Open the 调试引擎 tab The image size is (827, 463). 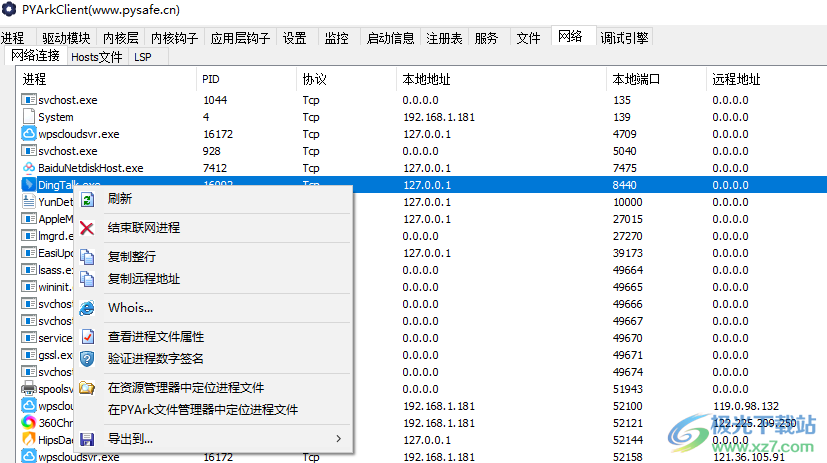(624, 38)
